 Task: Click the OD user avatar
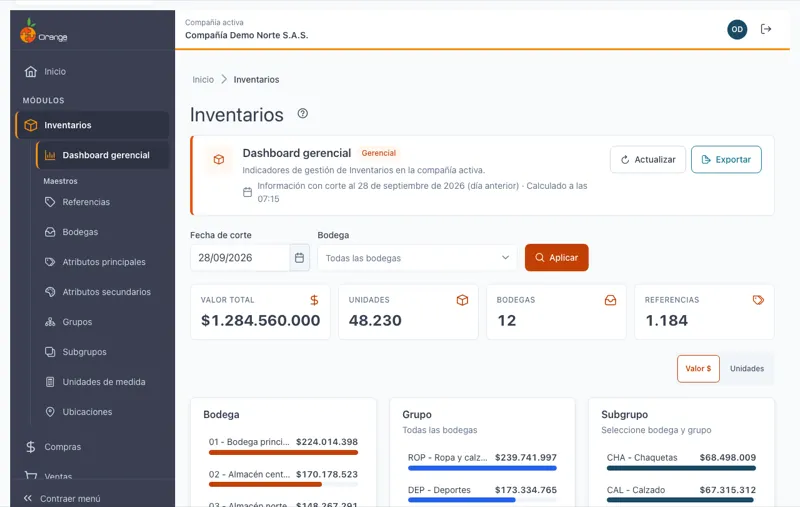point(737,30)
